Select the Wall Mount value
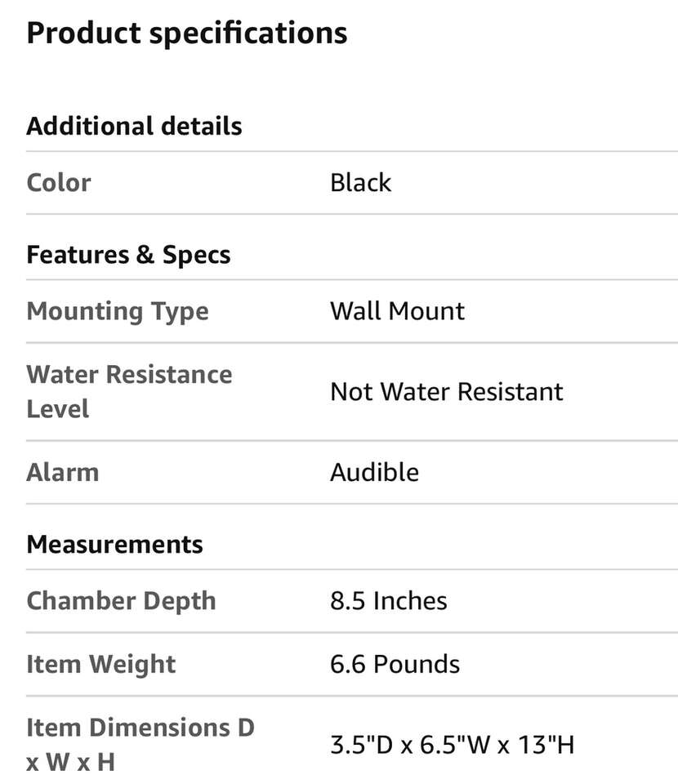The height and width of the screenshot is (784, 678). tap(397, 311)
